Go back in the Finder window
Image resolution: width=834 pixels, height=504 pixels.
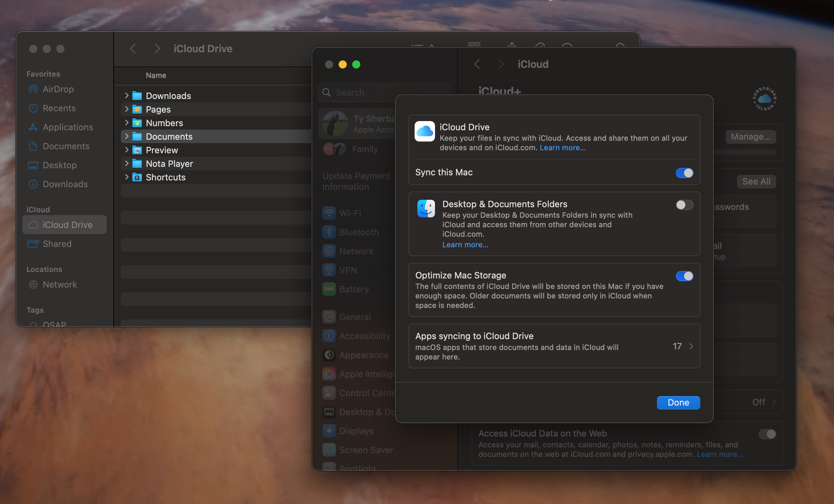pos(133,49)
